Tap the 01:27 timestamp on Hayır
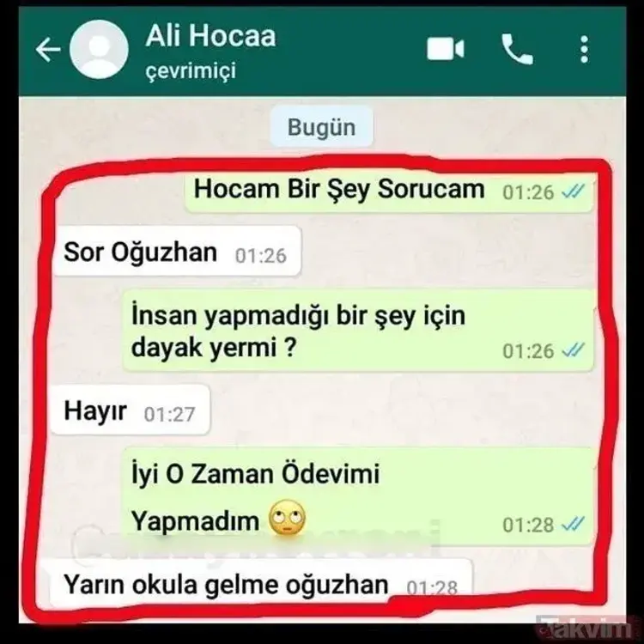Viewport: 644px width, 644px height. pos(169,414)
